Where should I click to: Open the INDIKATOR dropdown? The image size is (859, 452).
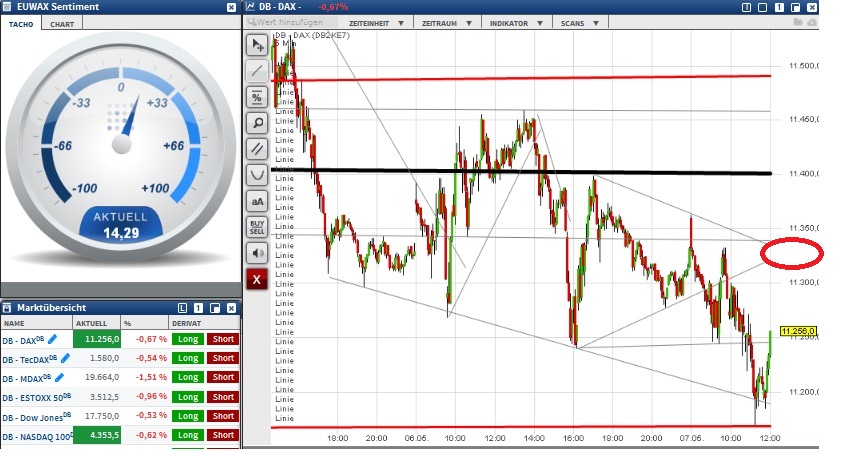516,23
